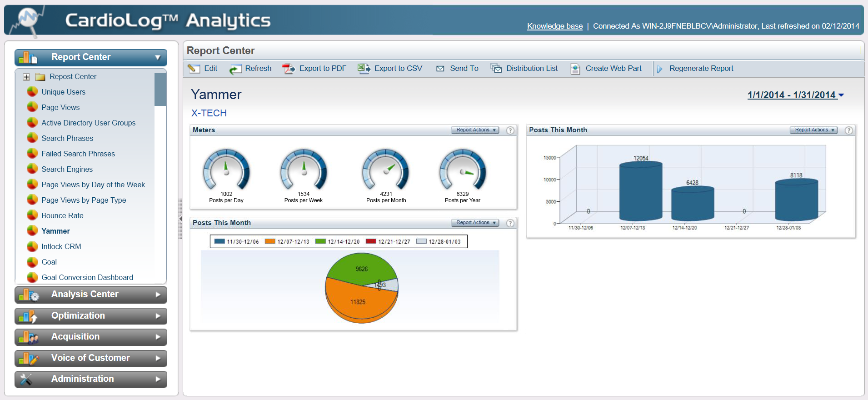Click the Export to PDF icon
Image resolution: width=868 pixels, height=400 pixels.
289,69
